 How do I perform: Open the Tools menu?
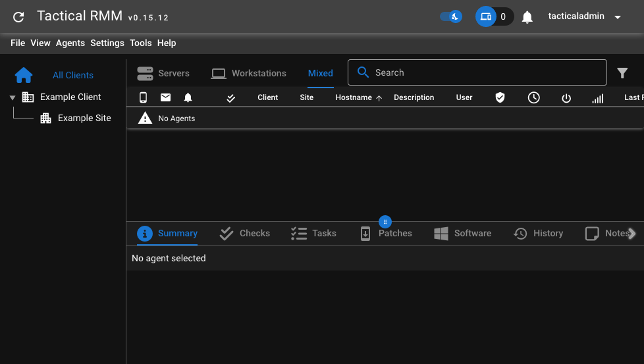coord(140,43)
